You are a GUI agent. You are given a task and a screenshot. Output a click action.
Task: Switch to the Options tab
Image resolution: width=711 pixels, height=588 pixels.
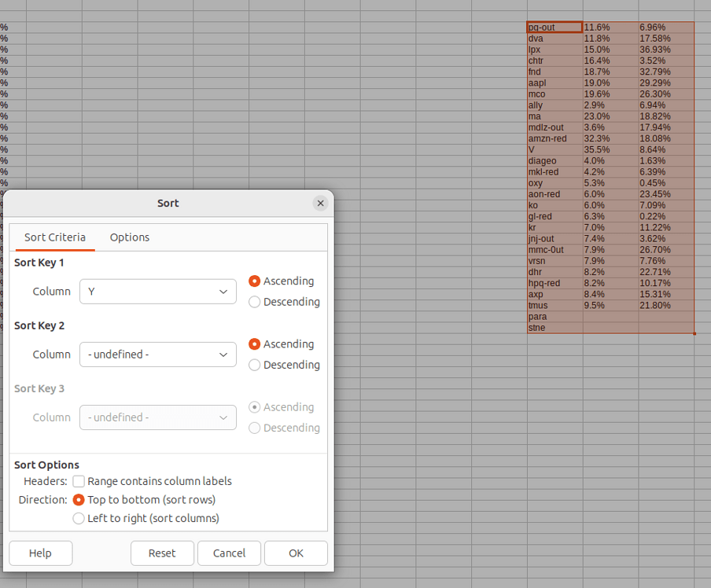130,237
